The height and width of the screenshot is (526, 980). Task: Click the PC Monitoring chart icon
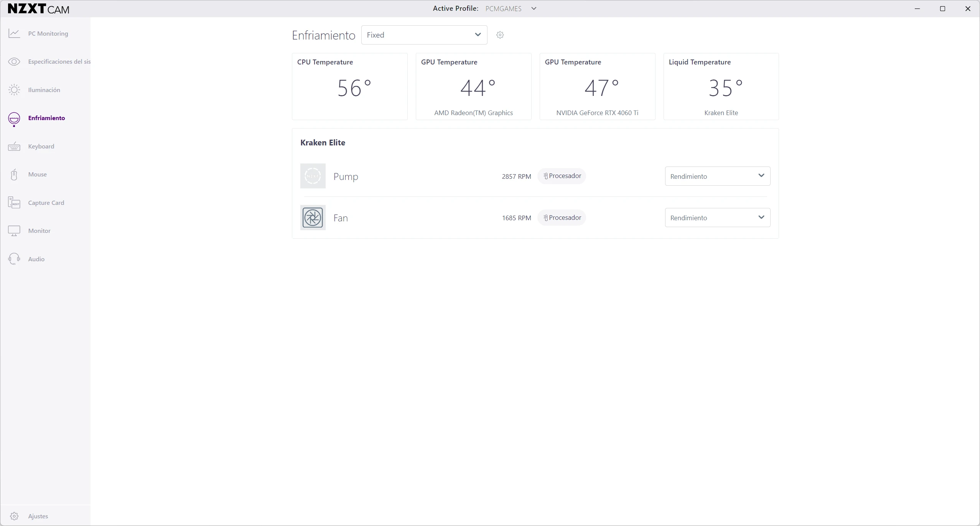[x=14, y=33]
